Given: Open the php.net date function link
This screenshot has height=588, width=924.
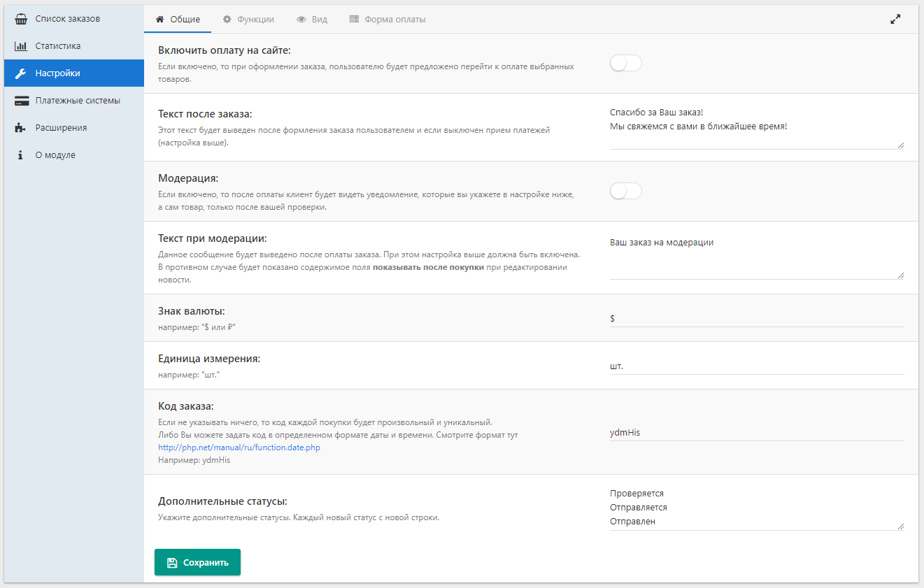Looking at the screenshot, I should tap(239, 447).
